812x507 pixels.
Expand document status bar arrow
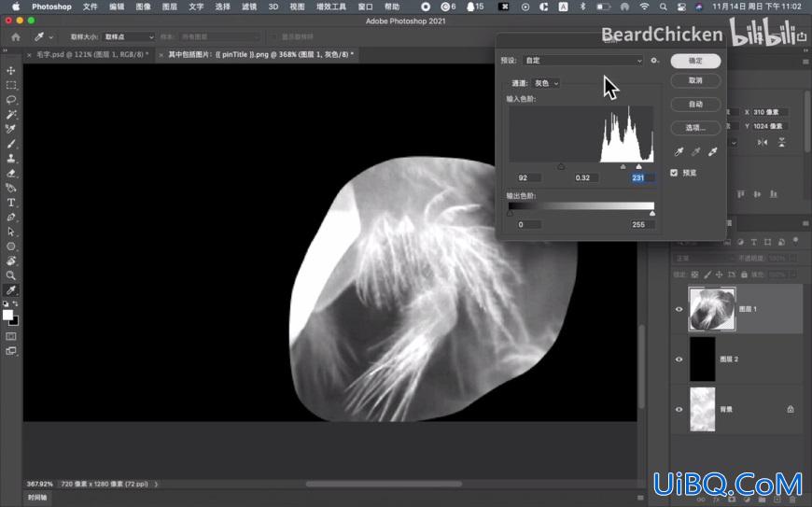click(156, 484)
